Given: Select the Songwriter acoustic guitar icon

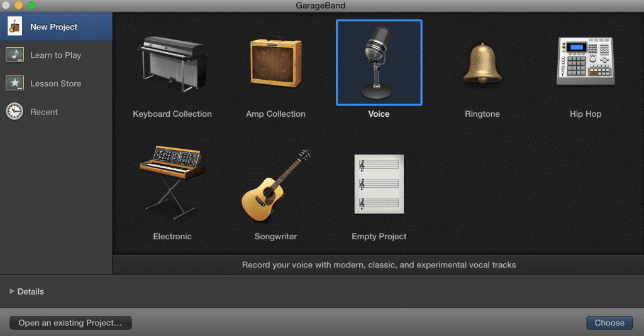Looking at the screenshot, I should pyautogui.click(x=275, y=185).
